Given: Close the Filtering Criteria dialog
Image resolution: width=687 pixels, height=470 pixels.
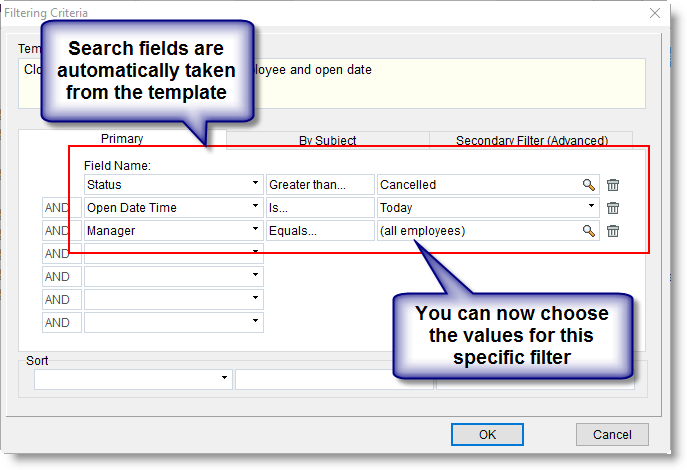Looking at the screenshot, I should point(655,13).
